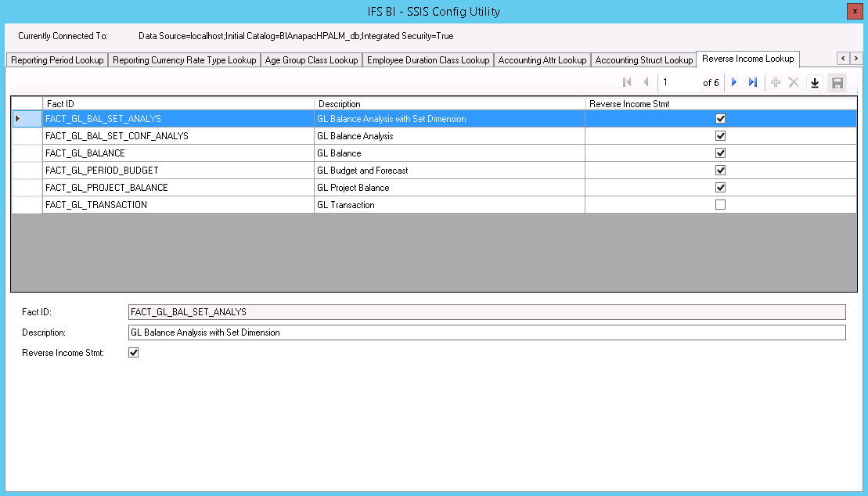Click the move previous record icon
This screenshot has height=496, width=868.
click(646, 82)
